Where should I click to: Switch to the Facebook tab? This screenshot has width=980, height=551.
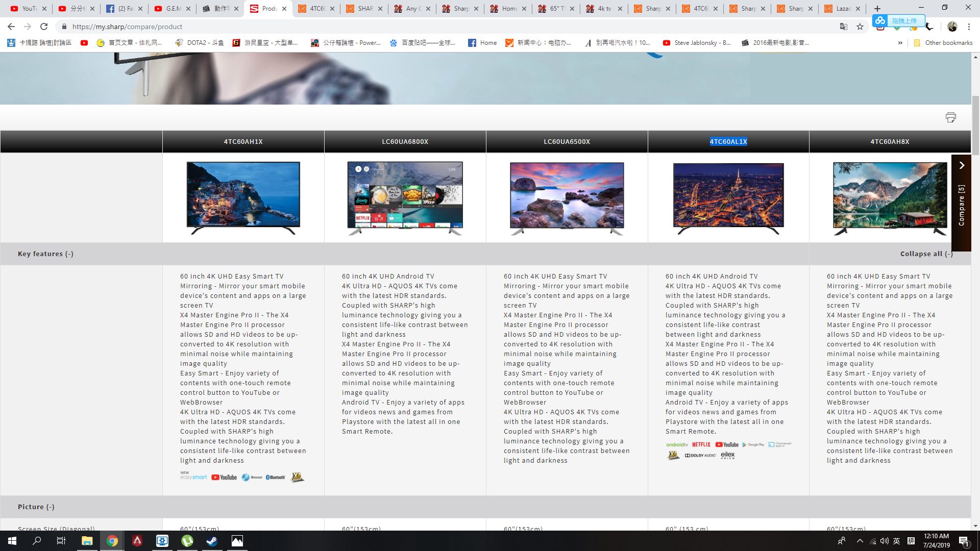click(x=124, y=9)
